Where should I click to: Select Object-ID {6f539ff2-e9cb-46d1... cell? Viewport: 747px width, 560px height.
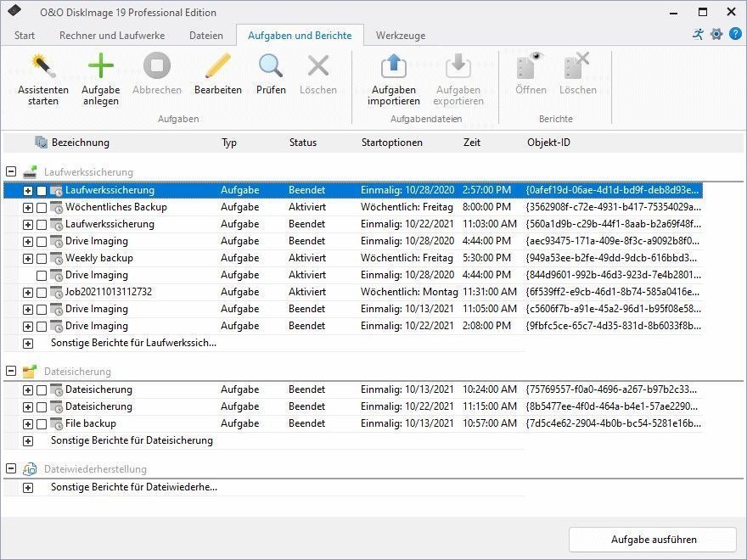[613, 292]
